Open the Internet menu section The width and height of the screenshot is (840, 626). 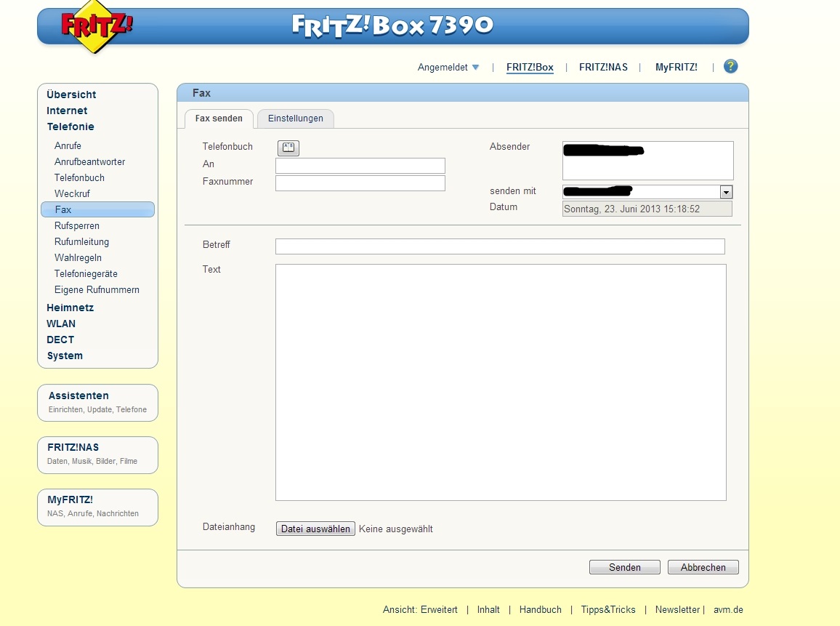click(x=67, y=111)
